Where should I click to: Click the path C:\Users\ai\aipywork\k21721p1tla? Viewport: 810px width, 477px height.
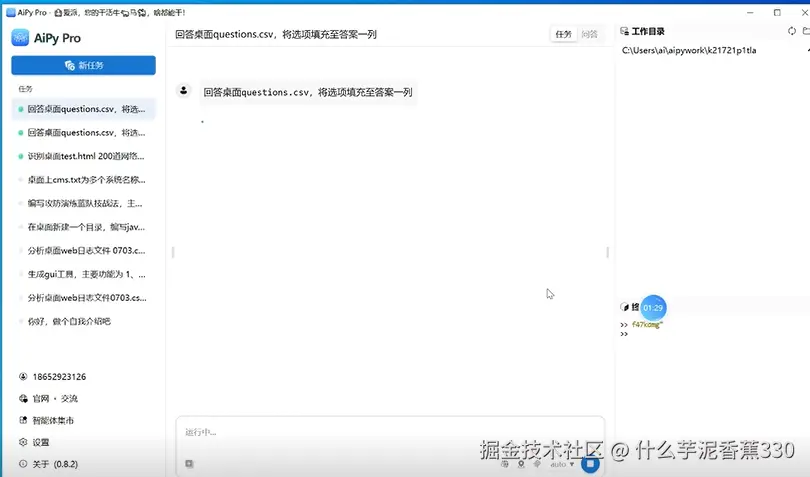(x=689, y=50)
